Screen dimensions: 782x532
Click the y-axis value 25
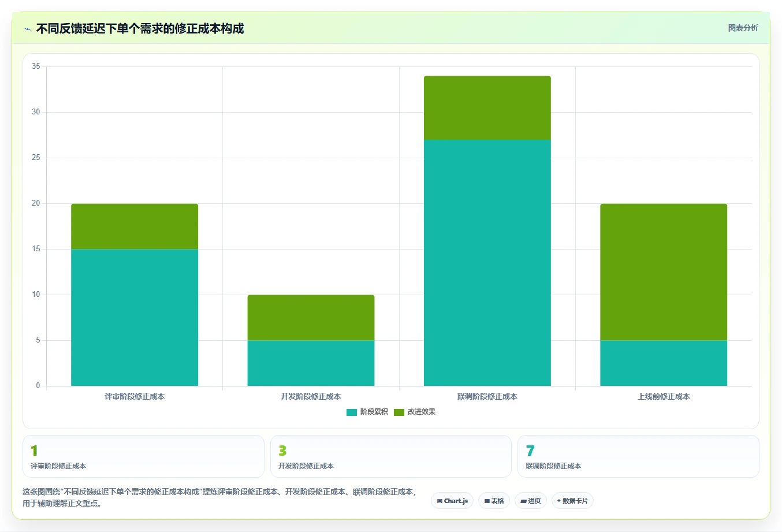(36, 158)
